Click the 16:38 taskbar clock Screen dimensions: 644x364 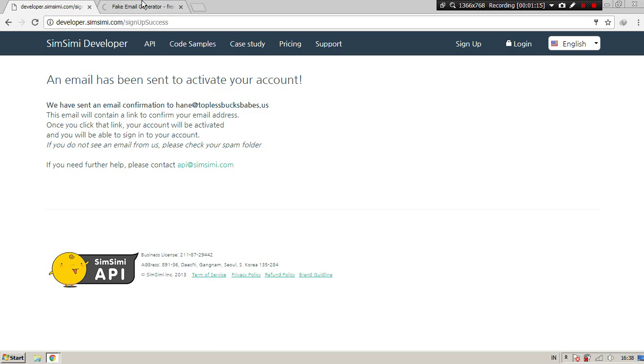coord(627,358)
